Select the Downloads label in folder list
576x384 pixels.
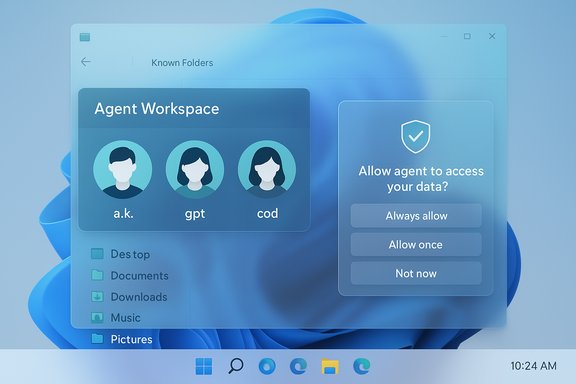coord(139,297)
